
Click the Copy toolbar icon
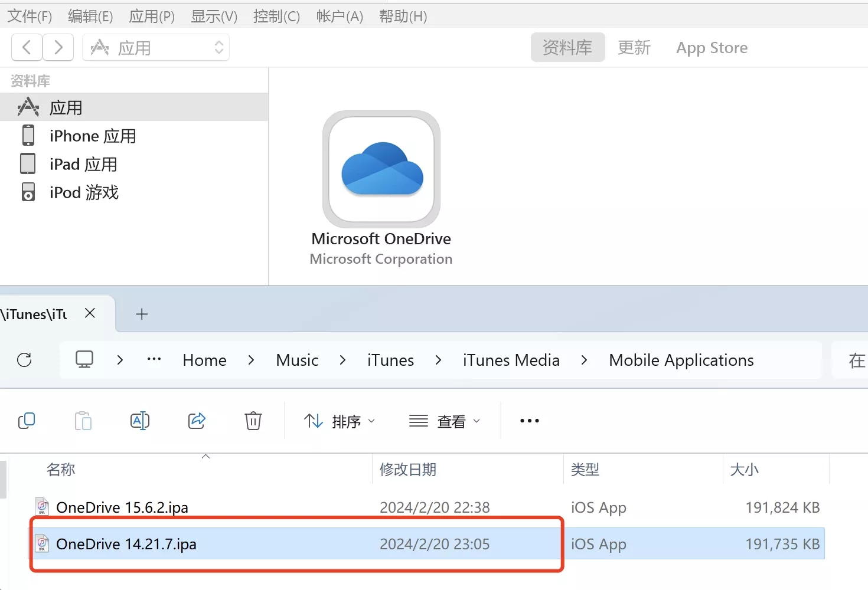coord(27,421)
